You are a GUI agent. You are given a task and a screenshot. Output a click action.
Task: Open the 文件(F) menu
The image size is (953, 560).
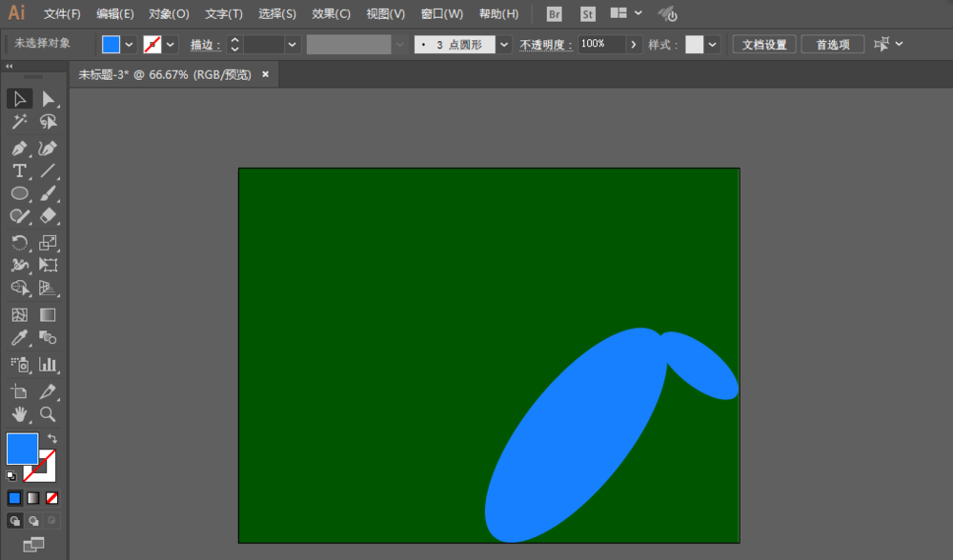point(62,14)
